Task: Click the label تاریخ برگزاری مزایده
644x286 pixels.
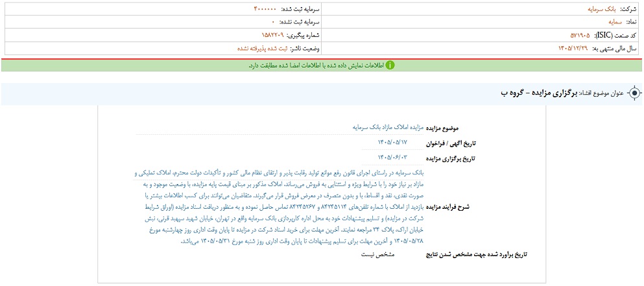Action: [x=450, y=158]
